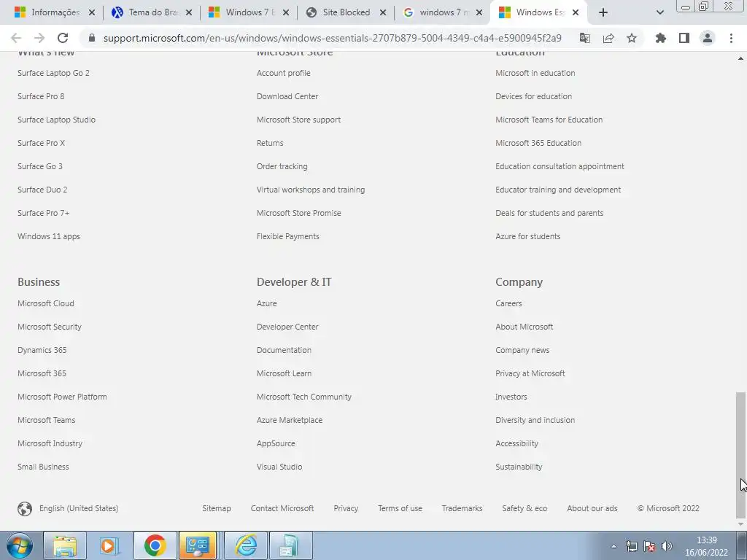Click the Chrome taskbar icon
Viewport: 747px width, 560px height.
[155, 545]
